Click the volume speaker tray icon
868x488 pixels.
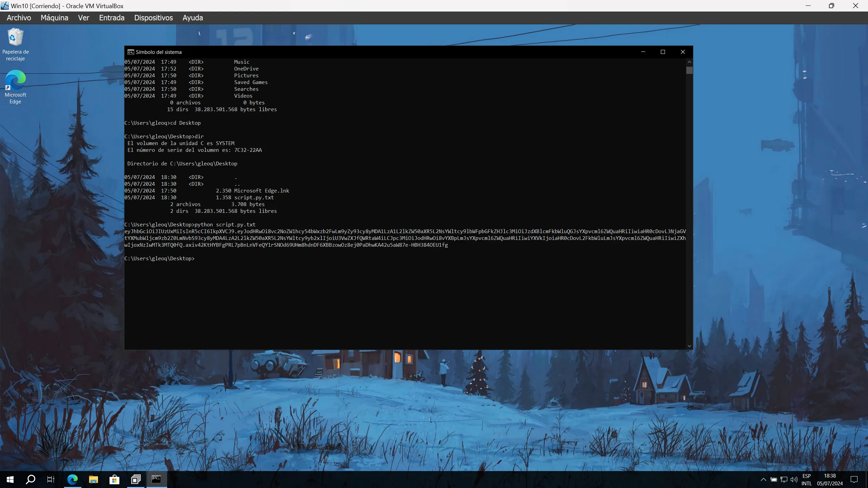click(794, 480)
